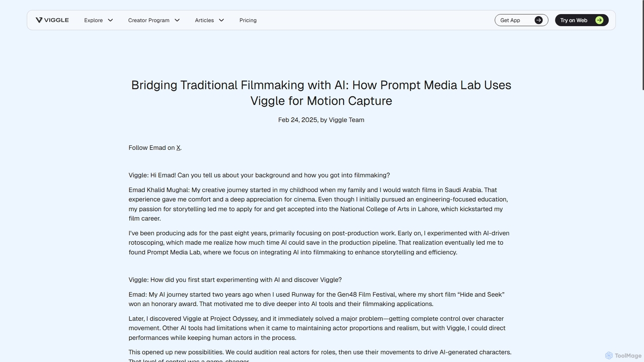Click the Get App button label
The height and width of the screenshot is (362, 644).
point(510,20)
